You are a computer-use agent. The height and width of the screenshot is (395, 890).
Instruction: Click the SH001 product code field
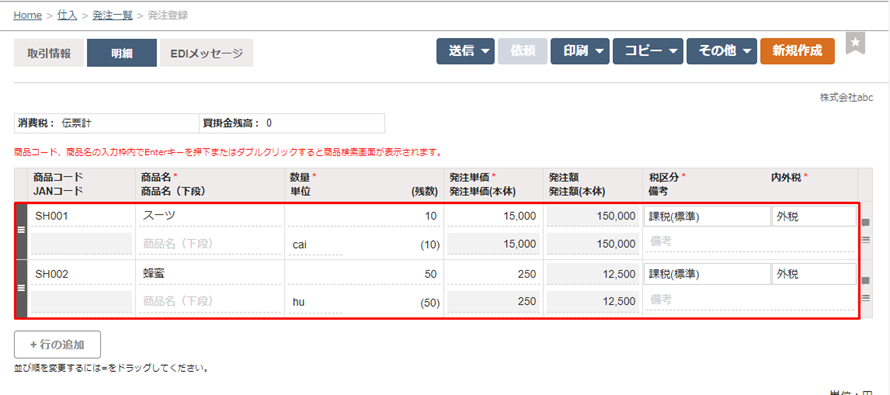pos(81,216)
